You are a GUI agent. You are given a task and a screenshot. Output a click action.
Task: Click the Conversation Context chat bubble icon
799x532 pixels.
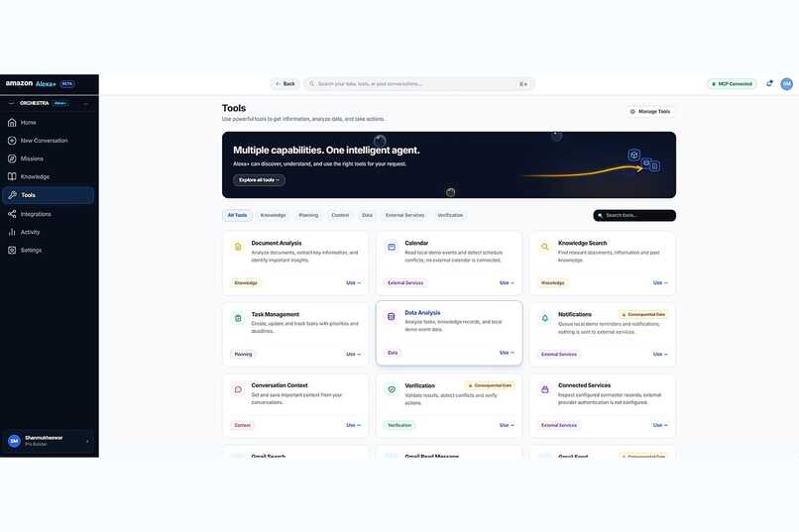point(238,389)
